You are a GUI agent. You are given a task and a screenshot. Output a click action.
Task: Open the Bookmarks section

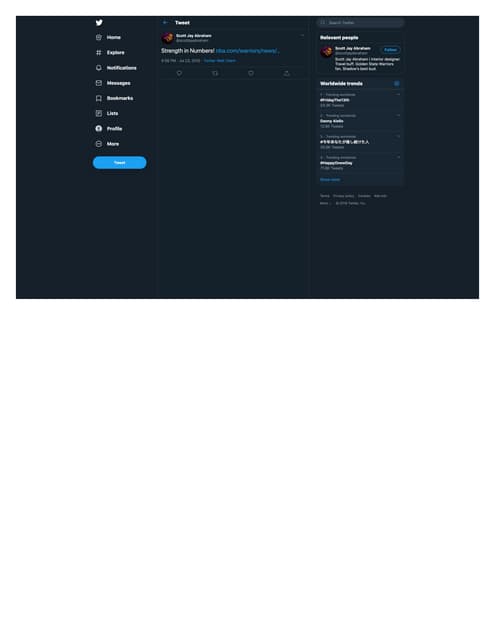click(114, 98)
